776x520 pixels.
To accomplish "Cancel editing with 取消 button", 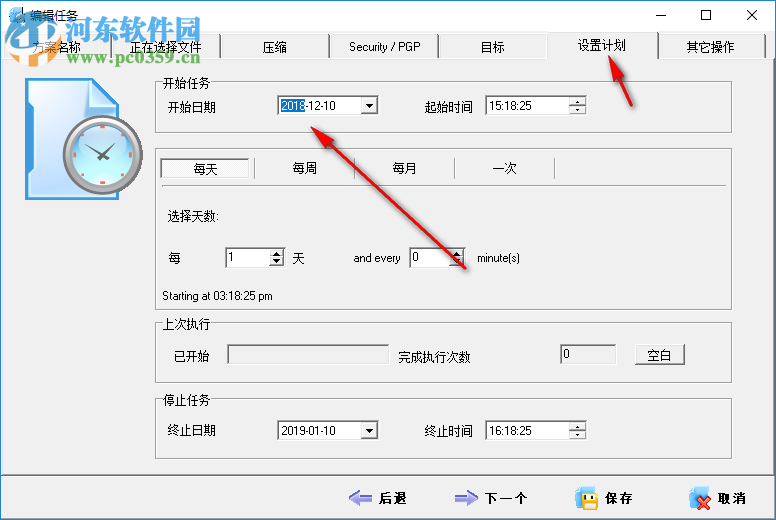I will [x=718, y=498].
